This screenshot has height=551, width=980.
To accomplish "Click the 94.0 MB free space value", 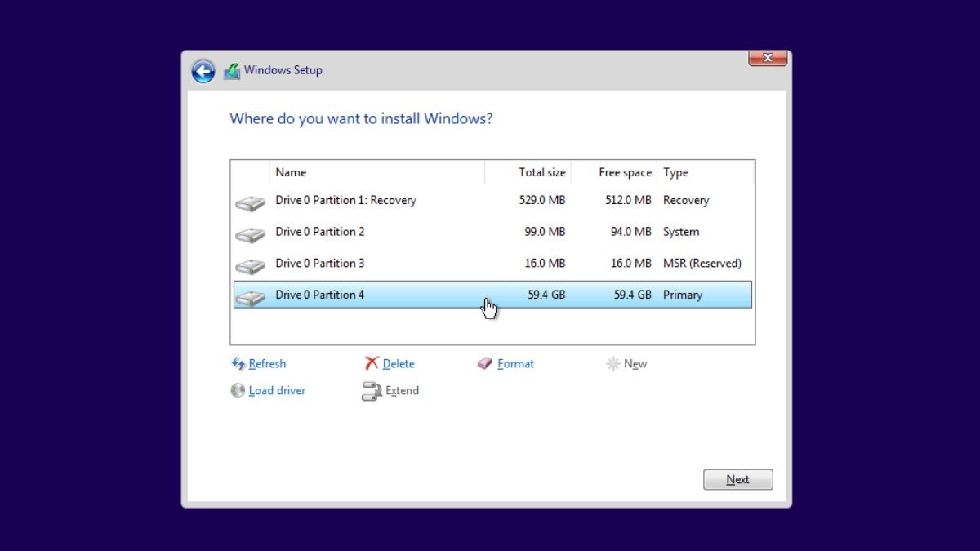I will point(631,232).
